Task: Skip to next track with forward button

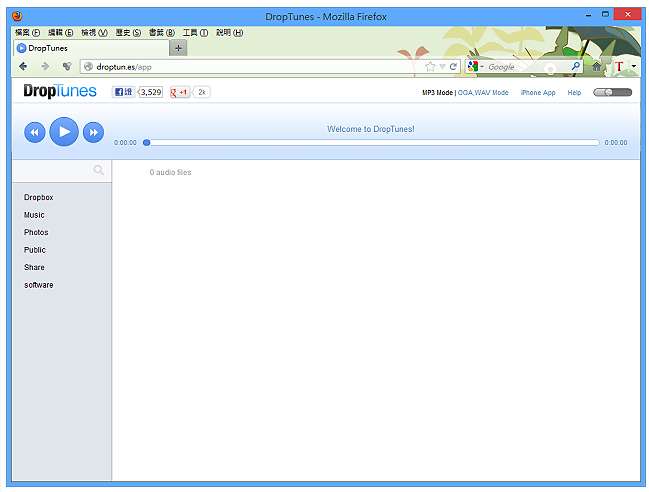Action: [94, 132]
